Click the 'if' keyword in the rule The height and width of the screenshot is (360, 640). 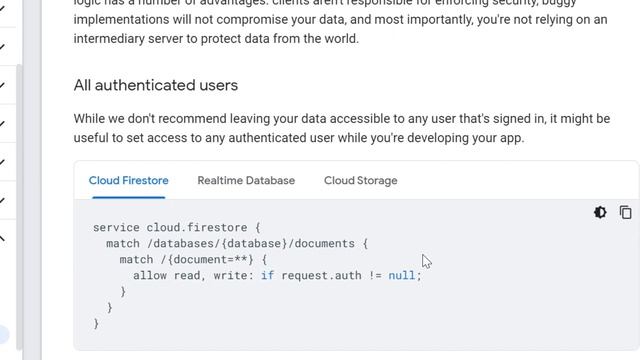click(x=267, y=276)
